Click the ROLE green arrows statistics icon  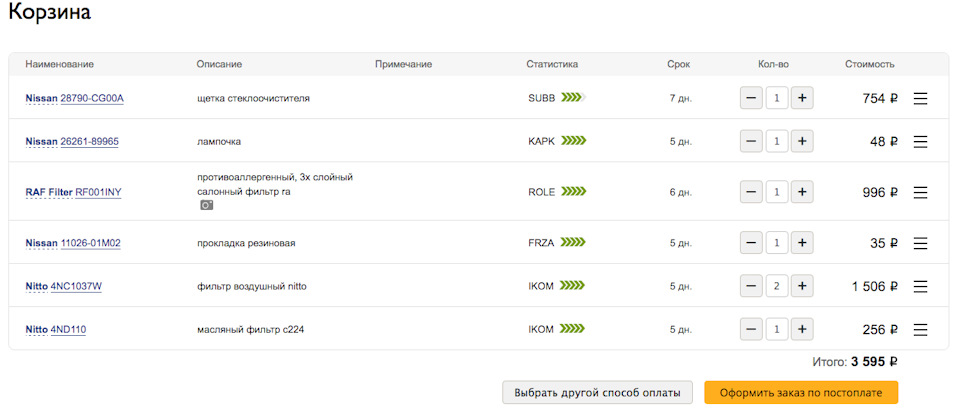pos(573,191)
